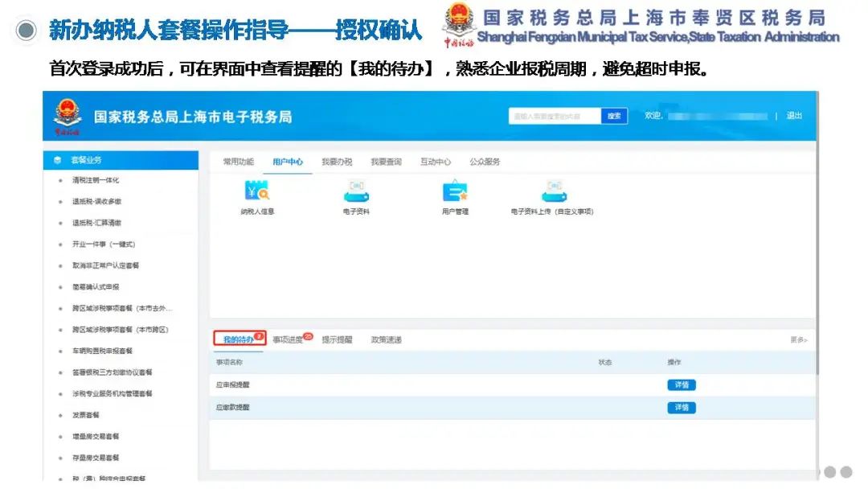Open 存量房交易套餐 in the sidebar
The width and height of the screenshot is (868, 489).
point(95,458)
